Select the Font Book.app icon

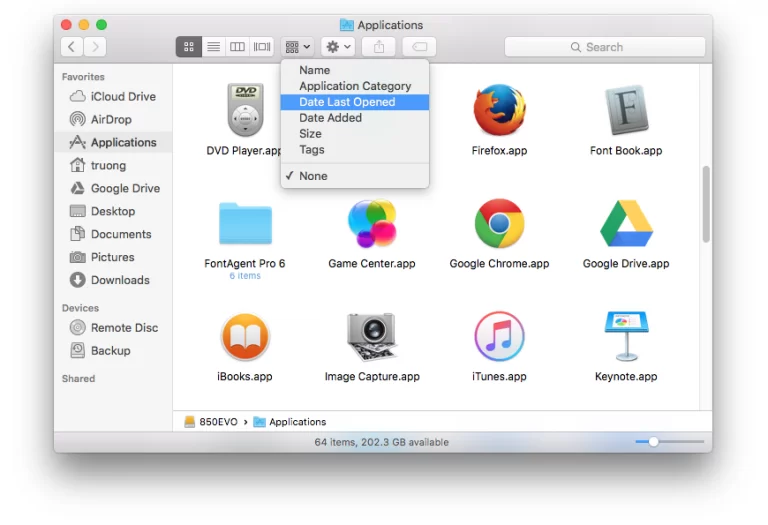click(626, 110)
